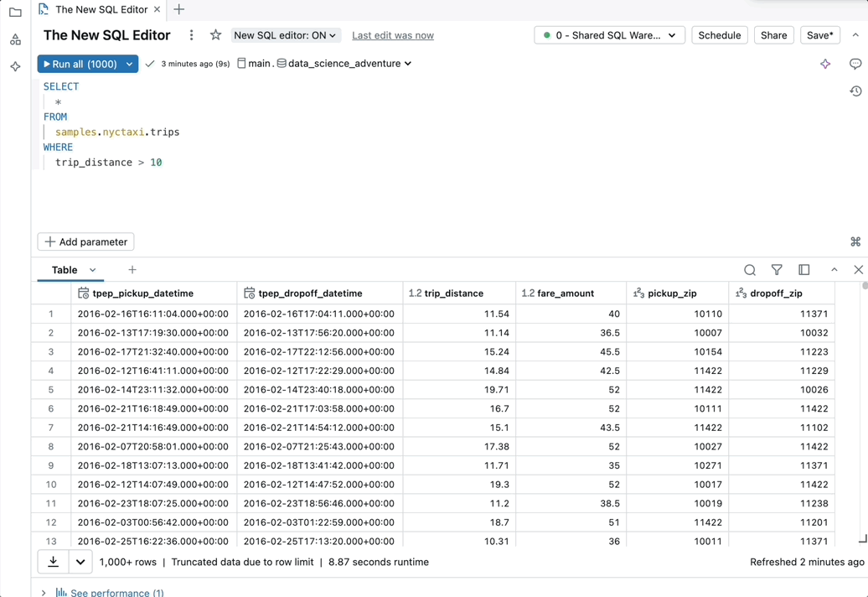Click the AI assistant sparkle above the editor

tap(824, 64)
